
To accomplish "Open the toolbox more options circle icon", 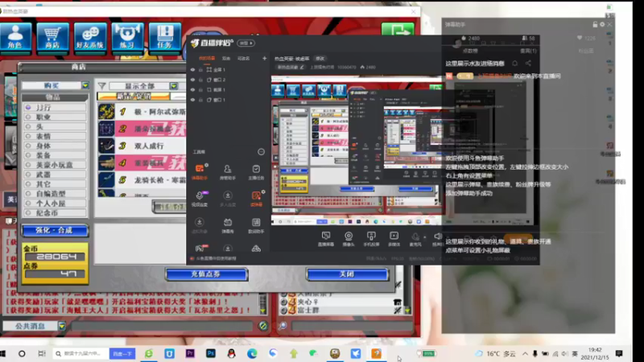I will point(261,152).
